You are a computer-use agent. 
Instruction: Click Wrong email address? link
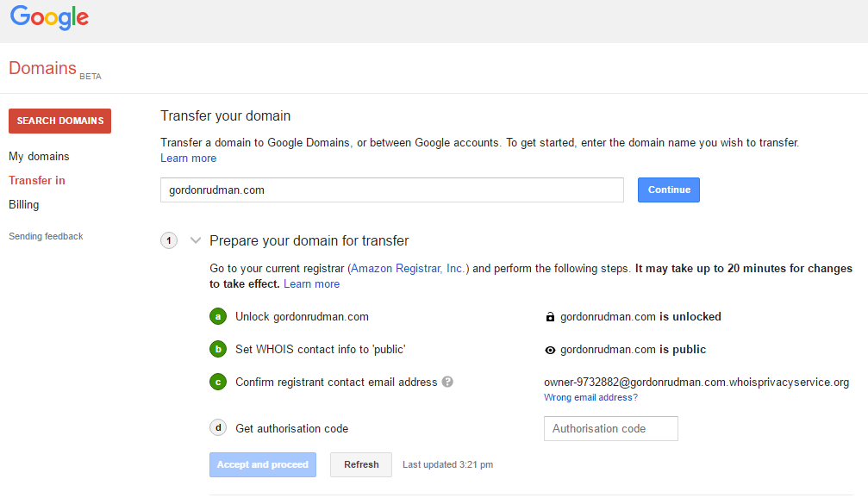pos(590,397)
